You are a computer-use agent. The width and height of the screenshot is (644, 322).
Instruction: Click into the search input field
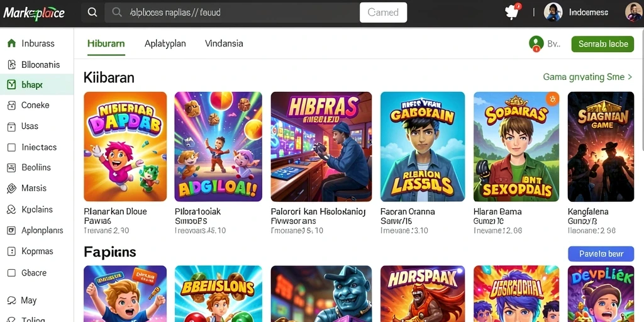click(232, 13)
